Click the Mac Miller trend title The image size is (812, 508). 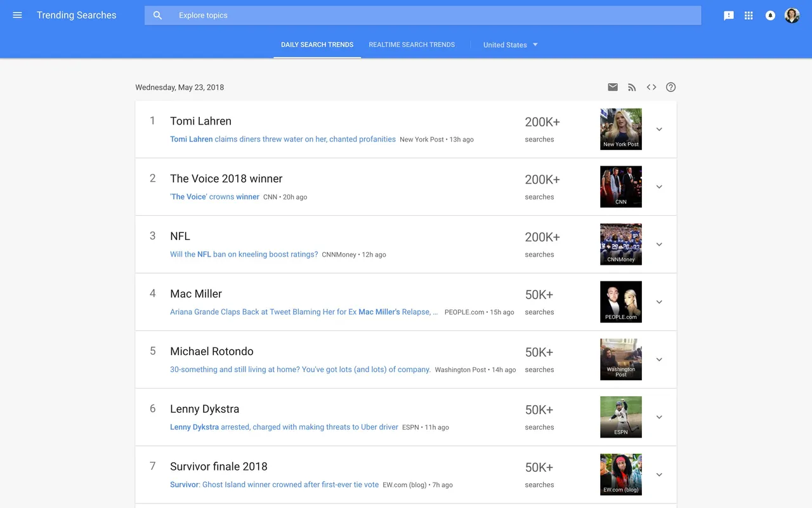click(196, 294)
